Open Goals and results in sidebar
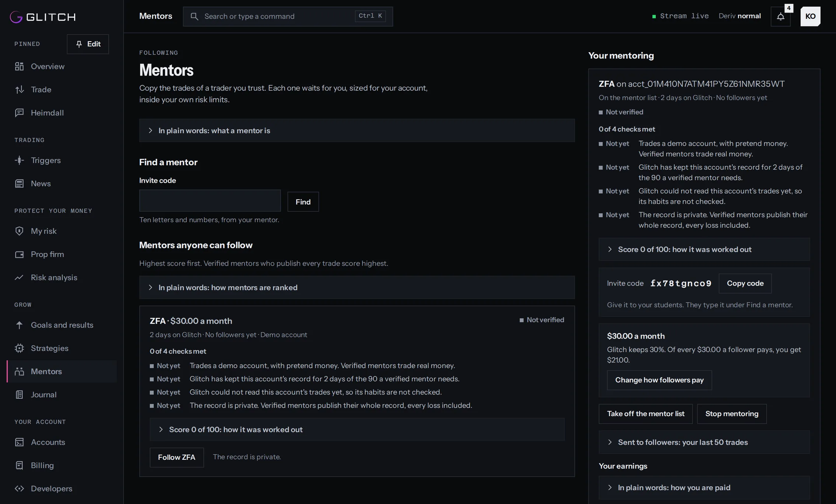836x504 pixels. pyautogui.click(x=62, y=325)
